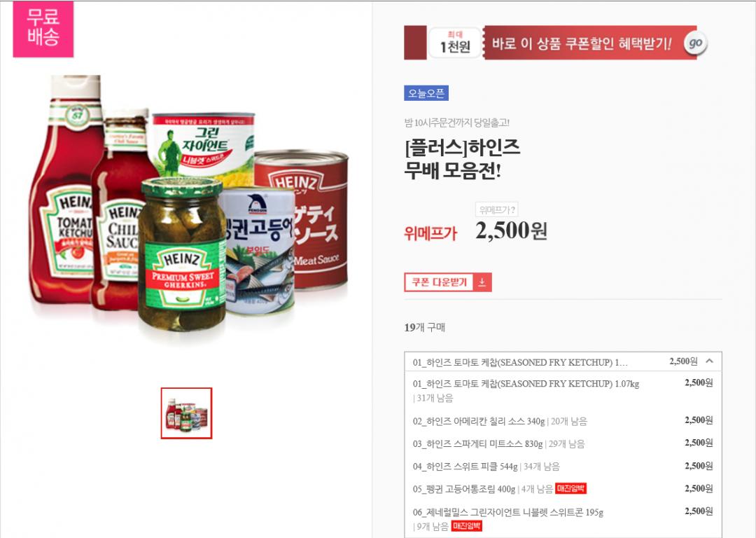Click the round 'go' coupon icon
The width and height of the screenshot is (756, 538).
click(x=695, y=43)
